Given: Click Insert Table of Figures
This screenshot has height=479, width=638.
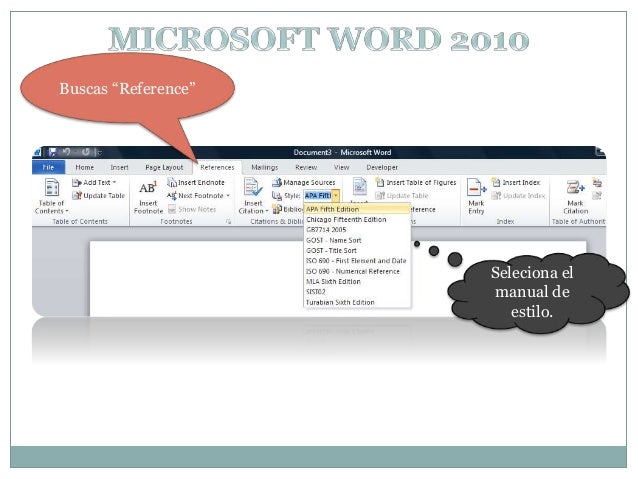Looking at the screenshot, I should 415,183.
